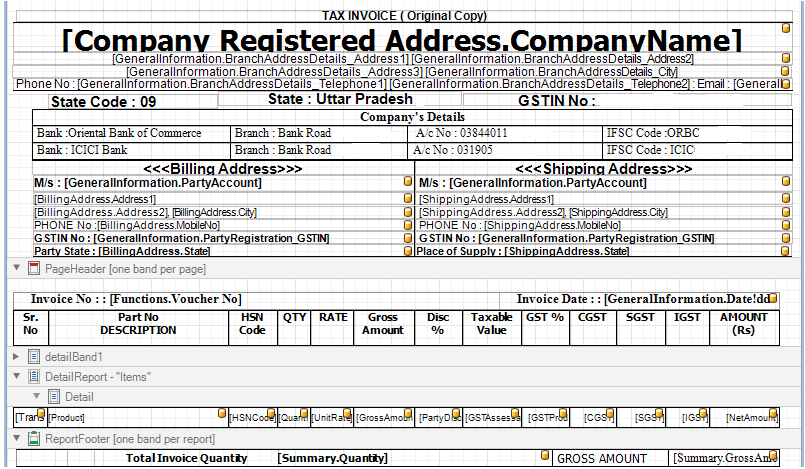Click binding icon on ShippingAddress.MobileNo field
The image size is (805, 469).
coord(785,225)
